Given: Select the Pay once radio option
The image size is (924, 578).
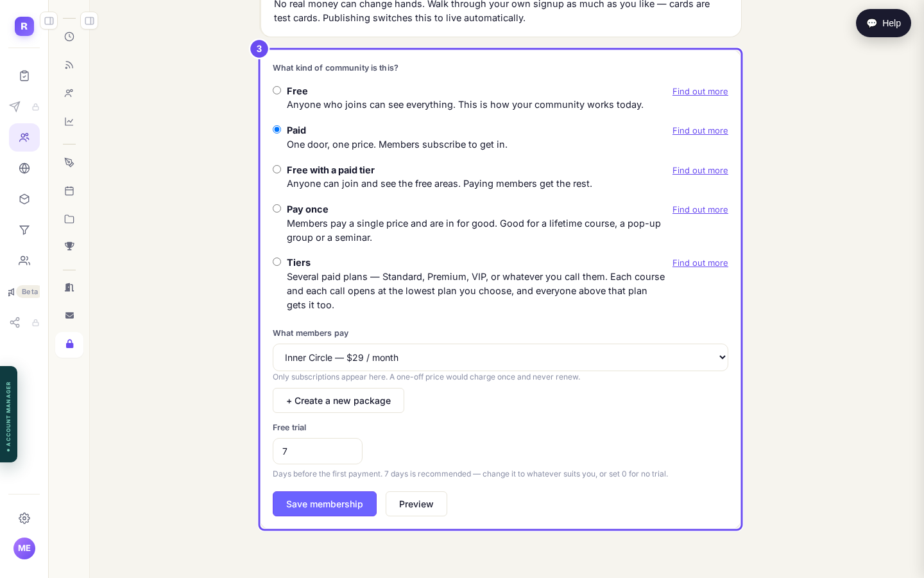Looking at the screenshot, I should click(277, 209).
